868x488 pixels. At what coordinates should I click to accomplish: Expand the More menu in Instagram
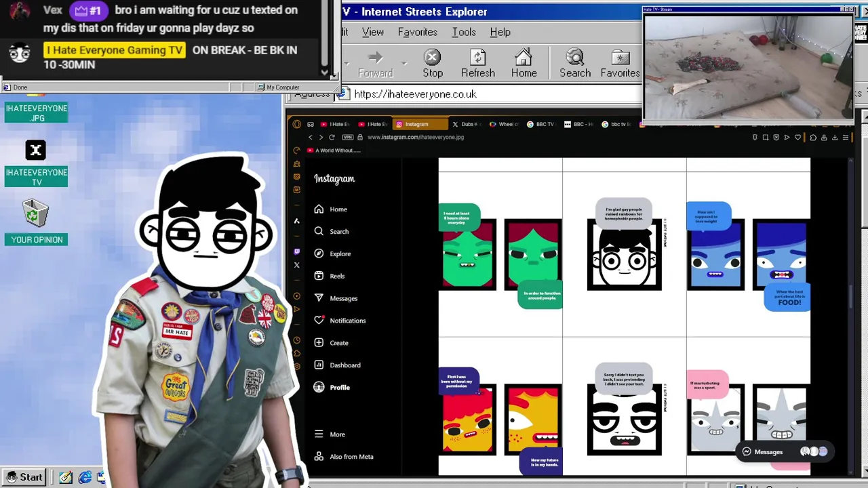point(330,434)
